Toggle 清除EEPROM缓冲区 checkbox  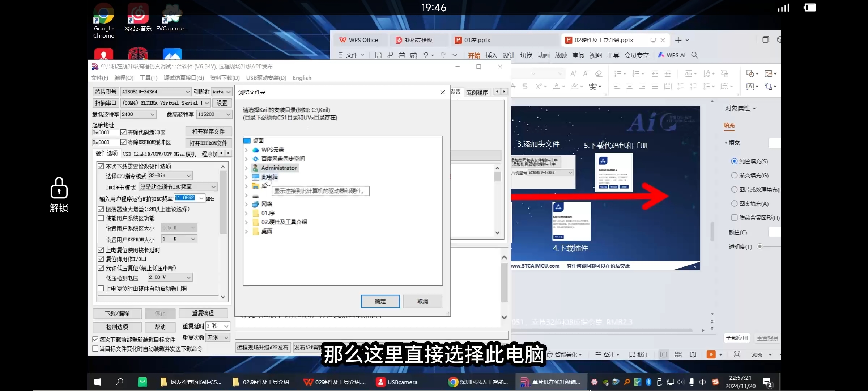pyautogui.click(x=123, y=142)
